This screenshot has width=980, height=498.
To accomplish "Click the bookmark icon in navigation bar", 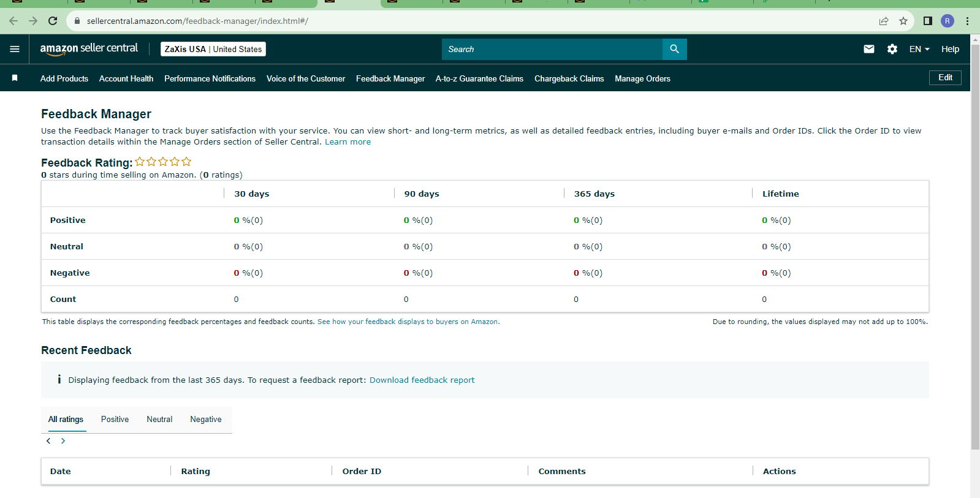I will coord(15,78).
